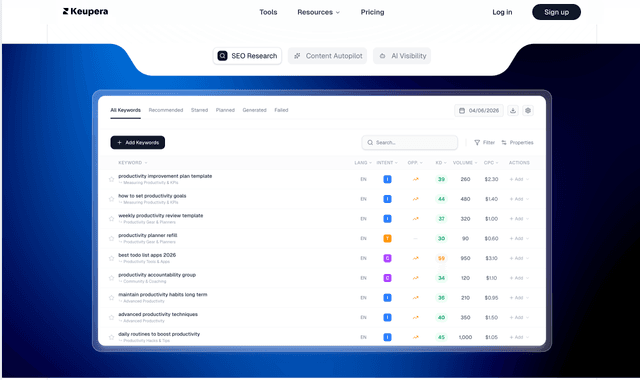Screen dimensions: 640x380
Task: Open keyword 'weekly productivity review template'
Action: tap(160, 216)
